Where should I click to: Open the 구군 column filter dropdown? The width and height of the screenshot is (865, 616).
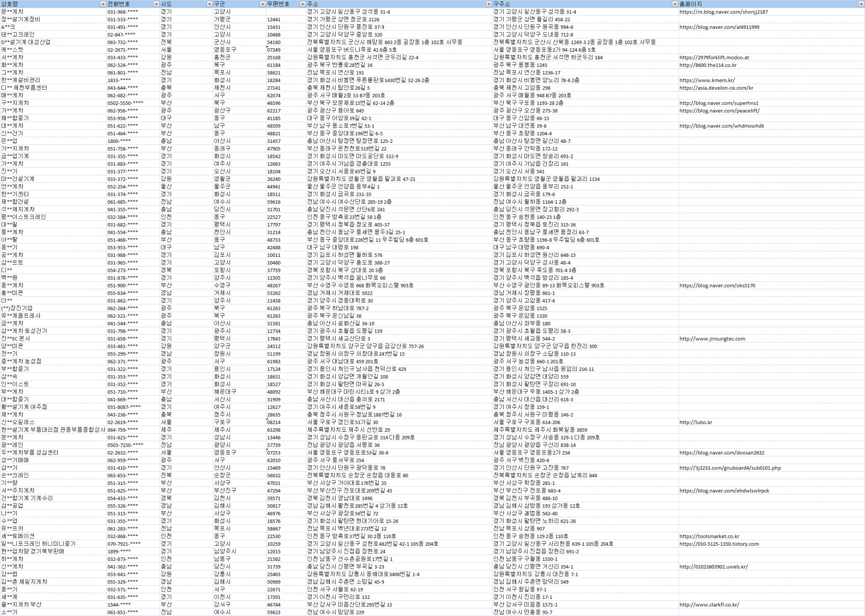tap(262, 4)
